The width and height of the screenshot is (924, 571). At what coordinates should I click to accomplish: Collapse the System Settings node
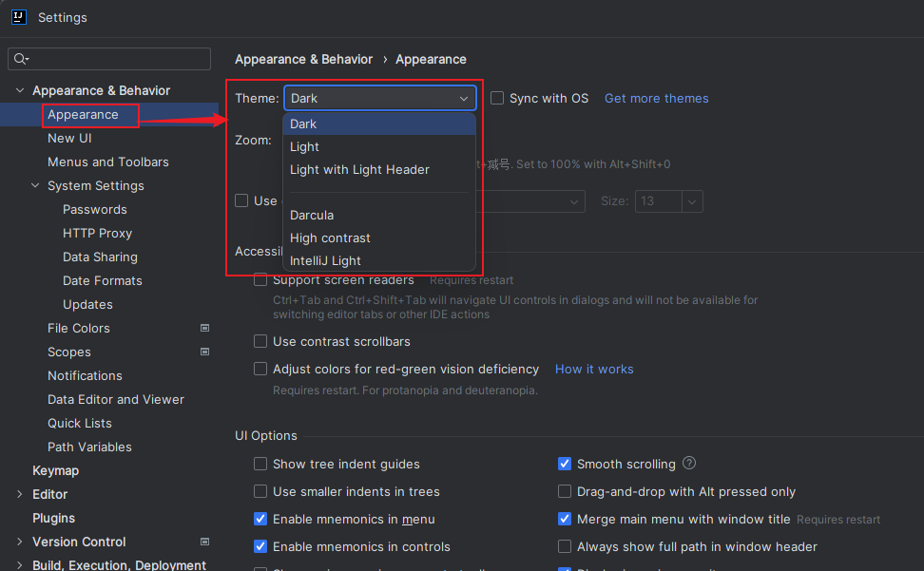35,185
